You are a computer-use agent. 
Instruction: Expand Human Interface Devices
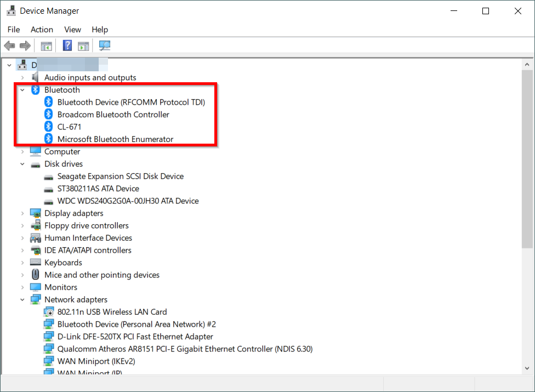click(x=22, y=238)
